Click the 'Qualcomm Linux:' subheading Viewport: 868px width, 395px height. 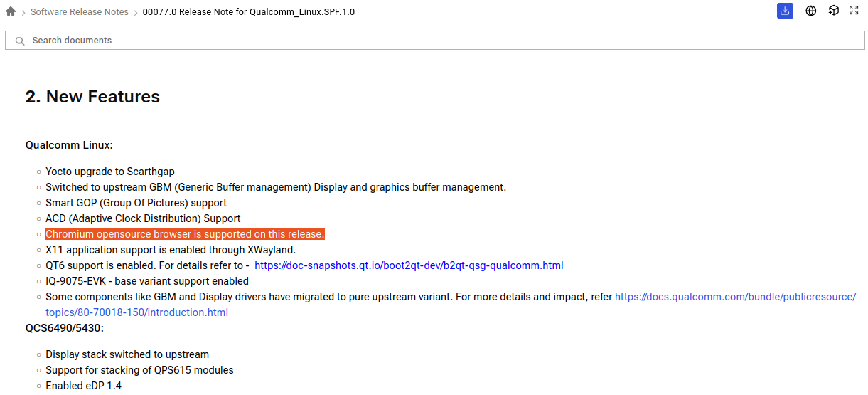(x=69, y=145)
